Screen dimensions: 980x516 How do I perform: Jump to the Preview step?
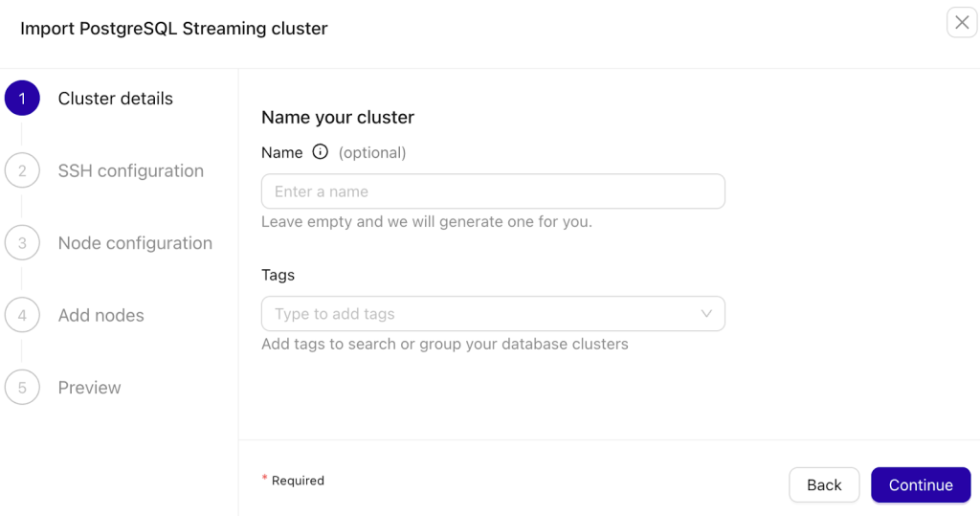[x=89, y=388]
